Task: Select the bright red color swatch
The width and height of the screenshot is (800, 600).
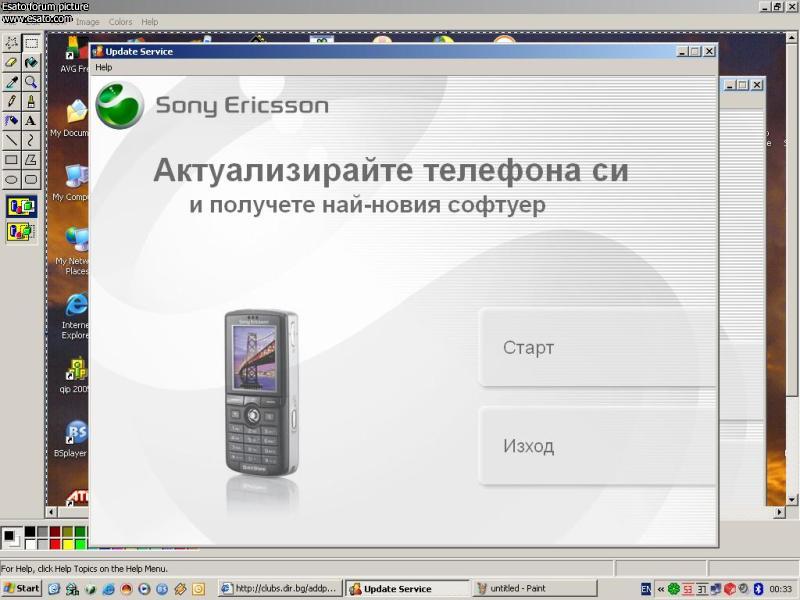Action: pos(55,544)
